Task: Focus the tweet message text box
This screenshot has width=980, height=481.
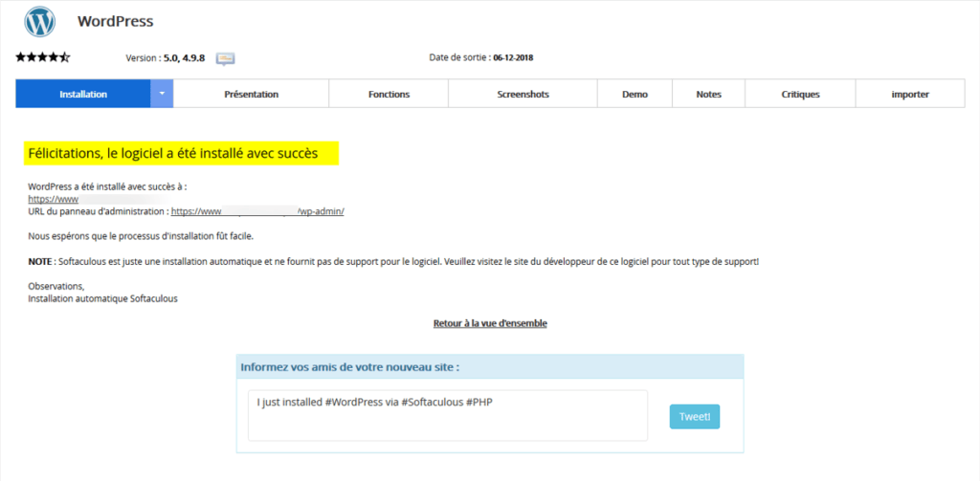Action: [x=448, y=415]
